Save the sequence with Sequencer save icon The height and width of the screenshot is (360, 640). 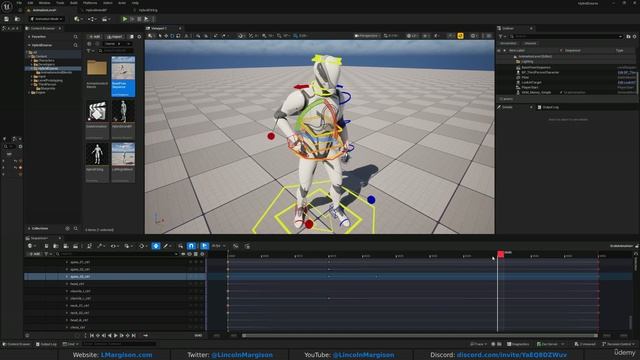pos(46,246)
